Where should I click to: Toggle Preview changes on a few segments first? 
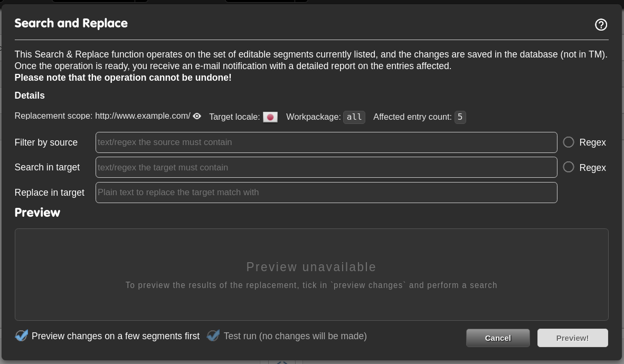pyautogui.click(x=22, y=336)
